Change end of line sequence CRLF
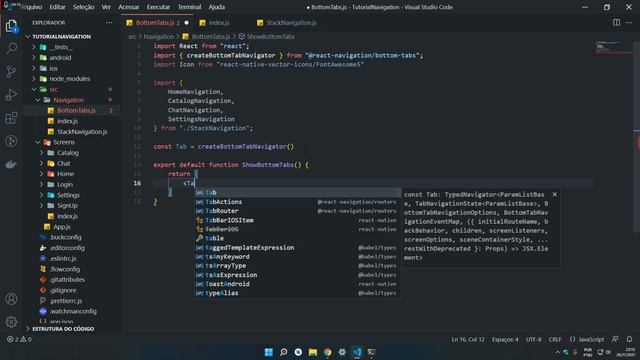640x360 pixels. 555,339
